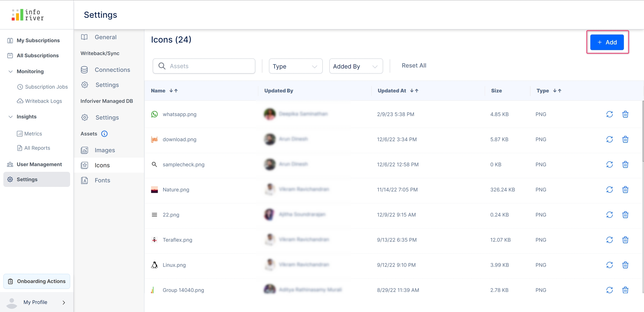Screen dimensions: 644x312
Task: Delete the Teraflex.png icon entry
Action: click(625, 240)
